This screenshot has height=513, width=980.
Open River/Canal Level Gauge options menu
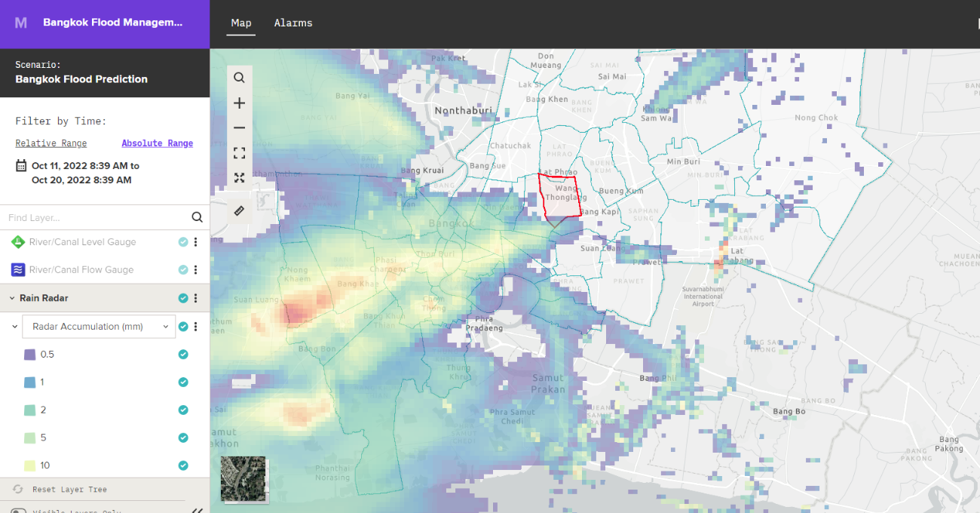pyautogui.click(x=196, y=242)
